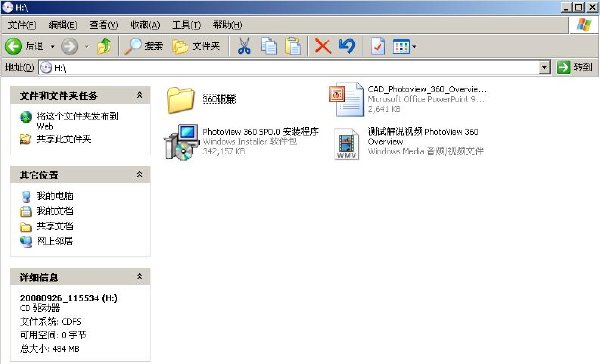
Task: Click the CD drive icon in address bar
Action: [46, 68]
